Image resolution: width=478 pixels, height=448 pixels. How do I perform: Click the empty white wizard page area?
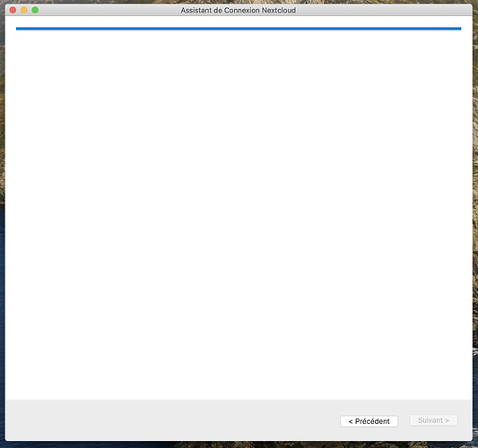(x=239, y=213)
